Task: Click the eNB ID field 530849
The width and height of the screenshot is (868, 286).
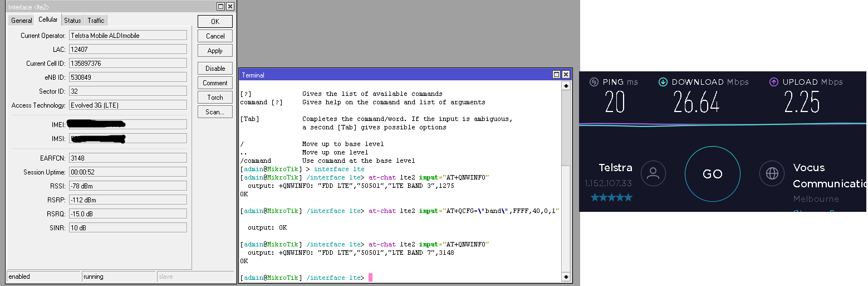Action: [128, 77]
